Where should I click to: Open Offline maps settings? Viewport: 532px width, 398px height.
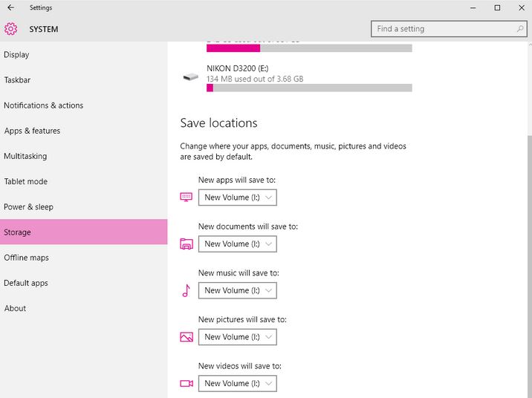pyautogui.click(x=83, y=258)
